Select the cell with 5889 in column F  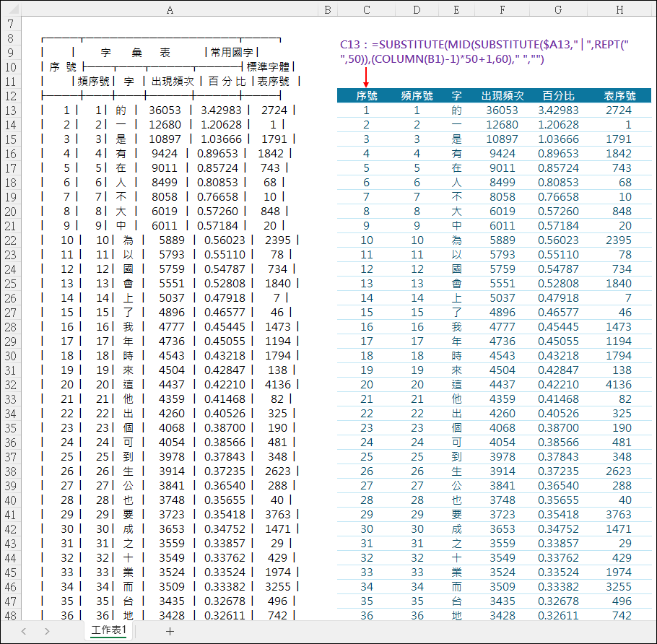(502, 240)
